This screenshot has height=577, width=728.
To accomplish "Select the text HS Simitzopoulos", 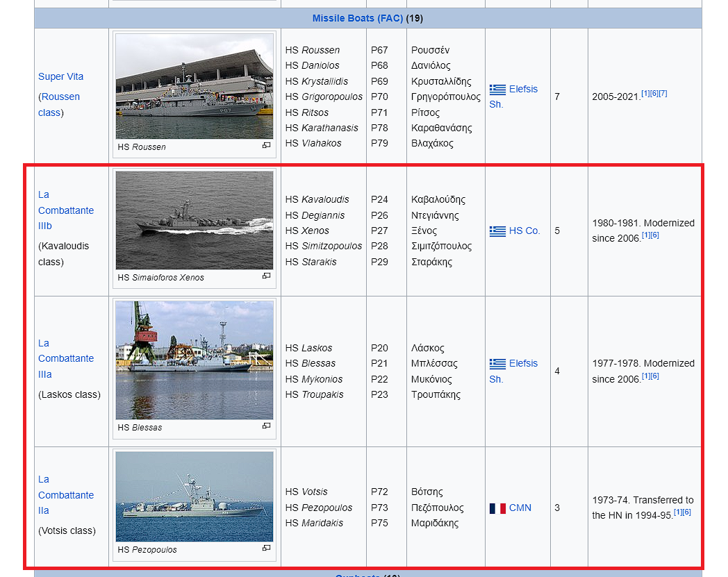I will (324, 246).
